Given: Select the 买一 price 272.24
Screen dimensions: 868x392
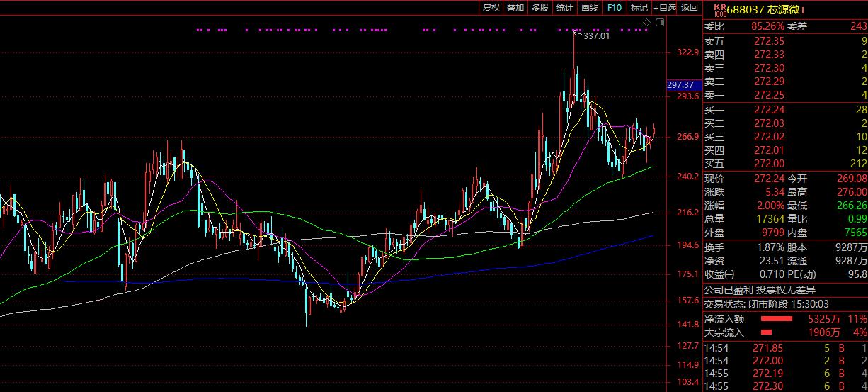Looking at the screenshot, I should click(769, 110).
